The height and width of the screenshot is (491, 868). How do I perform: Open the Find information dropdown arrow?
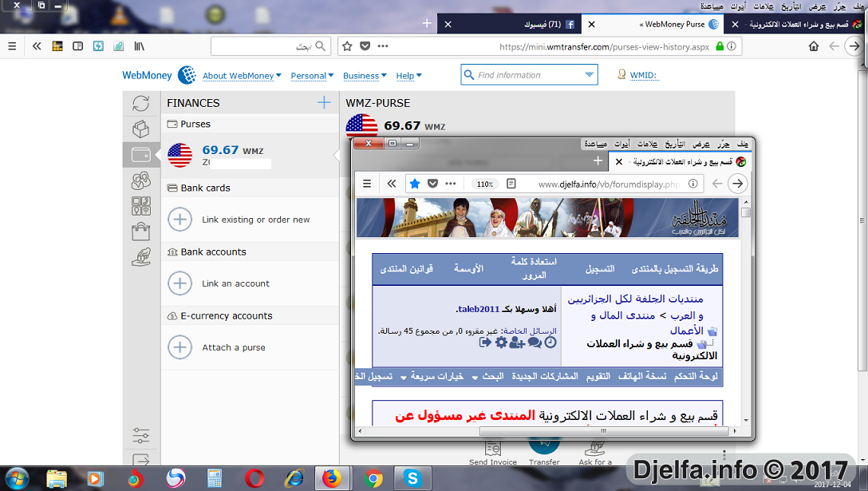589,74
